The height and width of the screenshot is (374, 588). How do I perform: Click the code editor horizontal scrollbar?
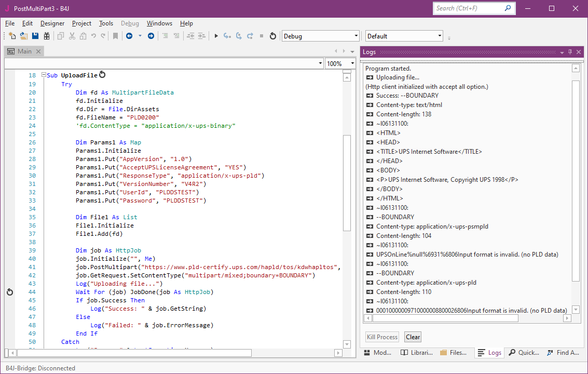click(135, 353)
